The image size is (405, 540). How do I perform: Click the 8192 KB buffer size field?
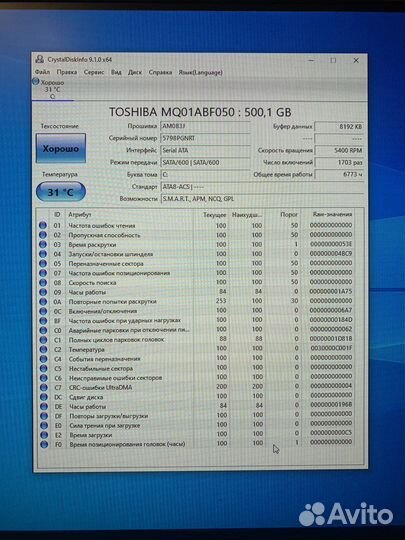339,126
